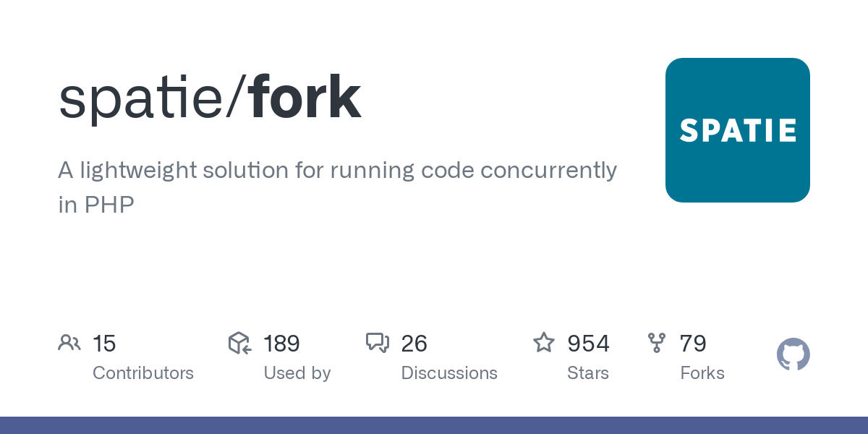Image resolution: width=868 pixels, height=434 pixels.
Task: Click the Used by package icon
Action: pos(239,343)
